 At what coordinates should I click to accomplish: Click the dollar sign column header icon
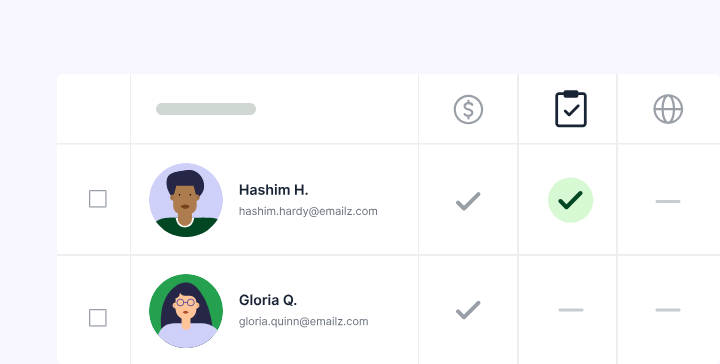[x=468, y=109]
